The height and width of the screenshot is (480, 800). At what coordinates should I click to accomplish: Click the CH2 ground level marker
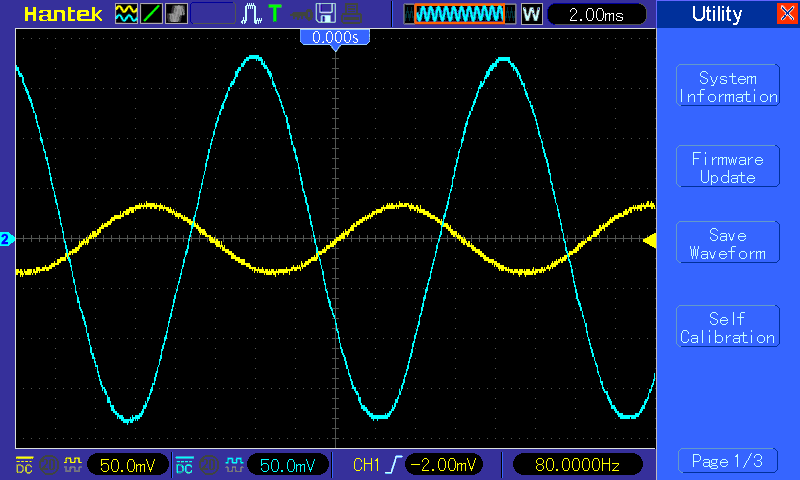tap(6, 239)
